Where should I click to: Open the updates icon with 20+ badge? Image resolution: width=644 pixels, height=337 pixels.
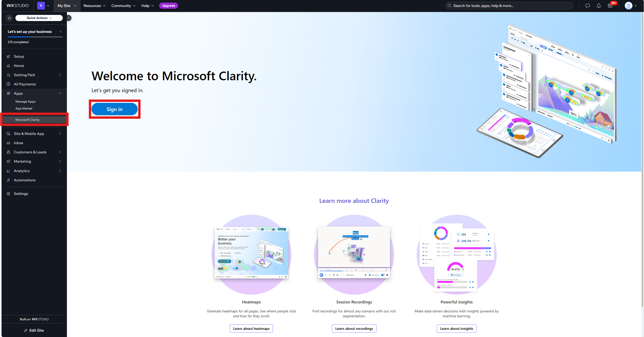click(x=611, y=5)
